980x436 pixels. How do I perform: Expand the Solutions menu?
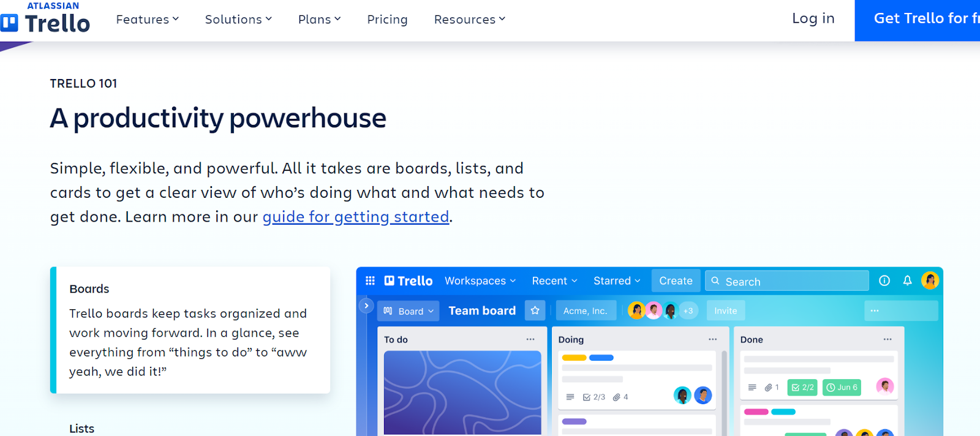239,20
